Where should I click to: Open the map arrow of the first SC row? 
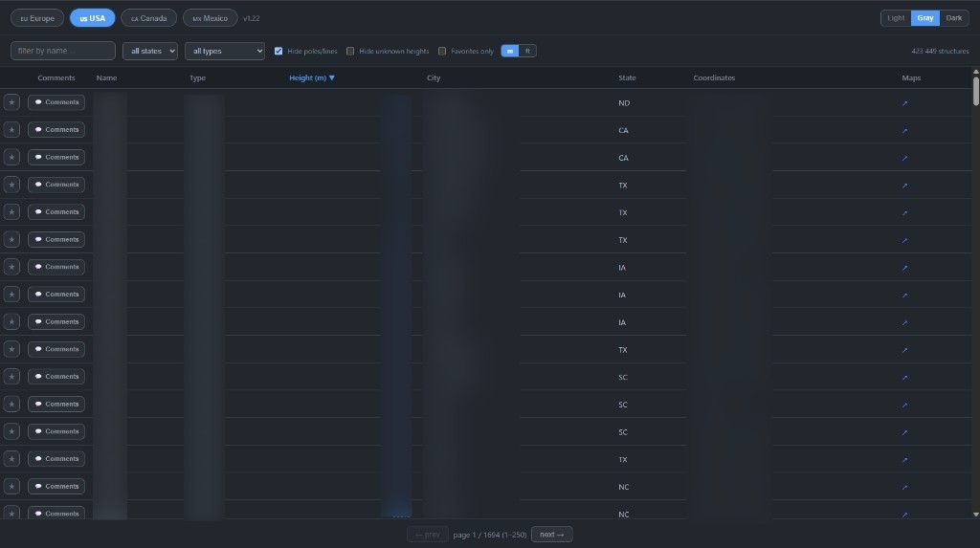click(904, 378)
